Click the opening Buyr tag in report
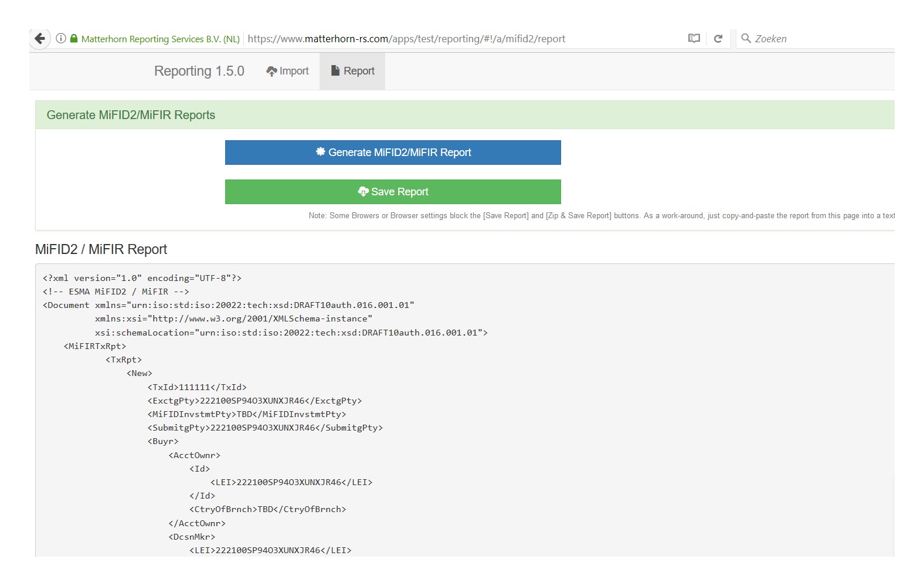The image size is (924, 586). pos(163,442)
